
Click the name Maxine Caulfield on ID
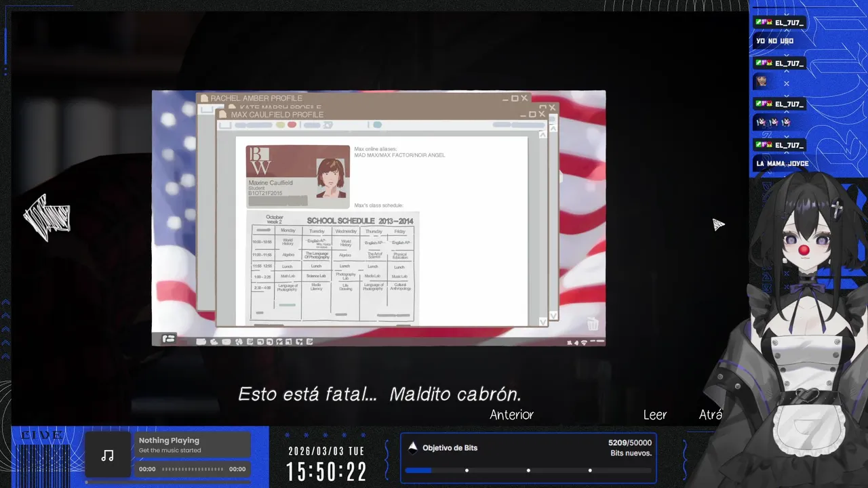coord(271,183)
